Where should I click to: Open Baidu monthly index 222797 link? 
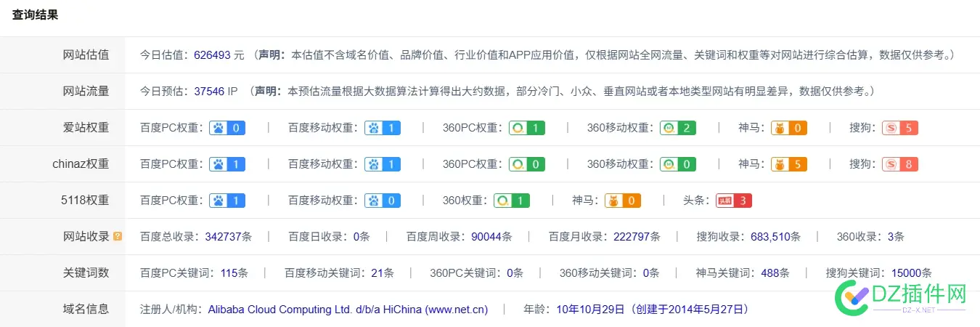pos(632,237)
